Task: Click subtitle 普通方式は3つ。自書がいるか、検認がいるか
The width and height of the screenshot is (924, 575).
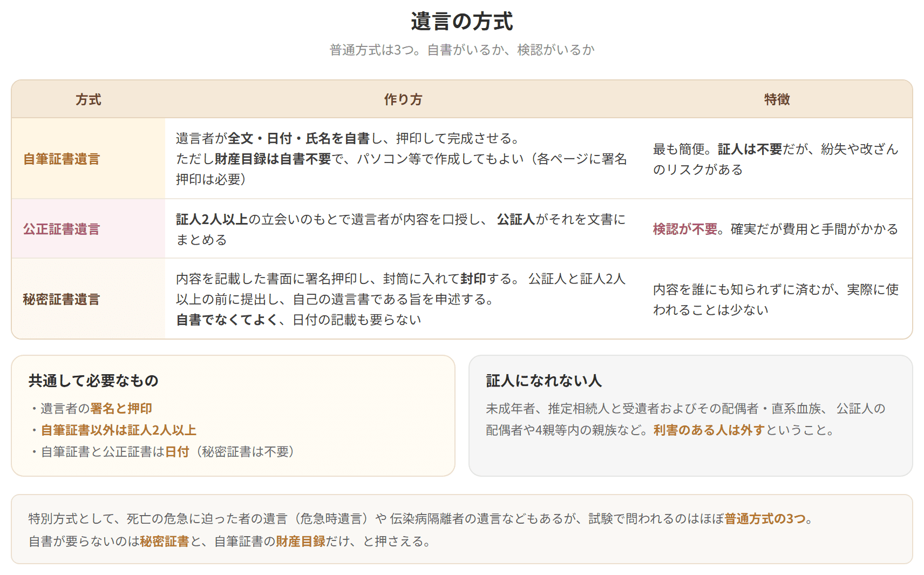Action: click(x=461, y=50)
